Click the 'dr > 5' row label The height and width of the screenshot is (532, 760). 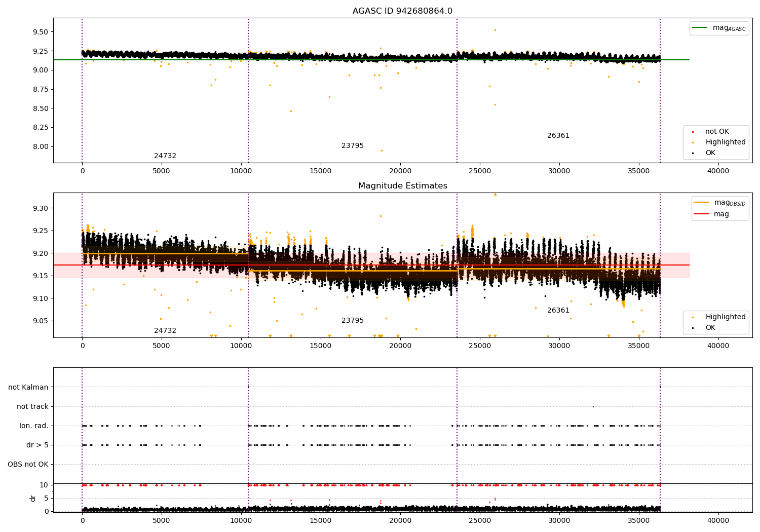37,445
